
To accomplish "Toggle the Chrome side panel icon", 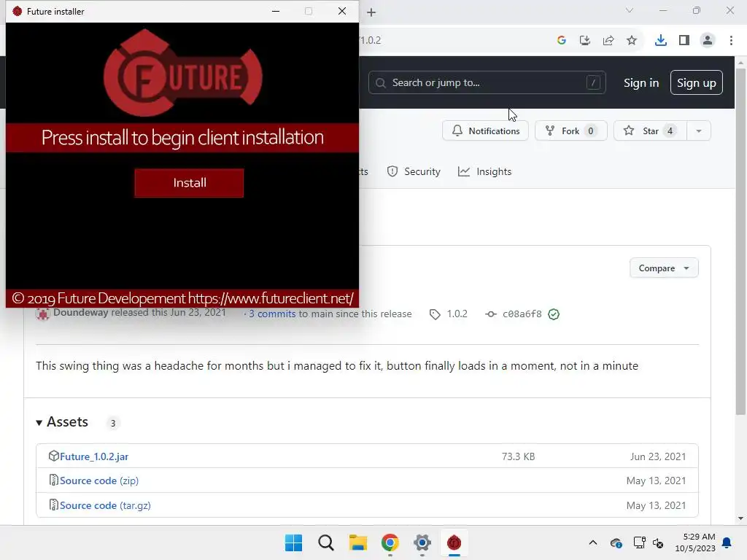I will pos(684,41).
